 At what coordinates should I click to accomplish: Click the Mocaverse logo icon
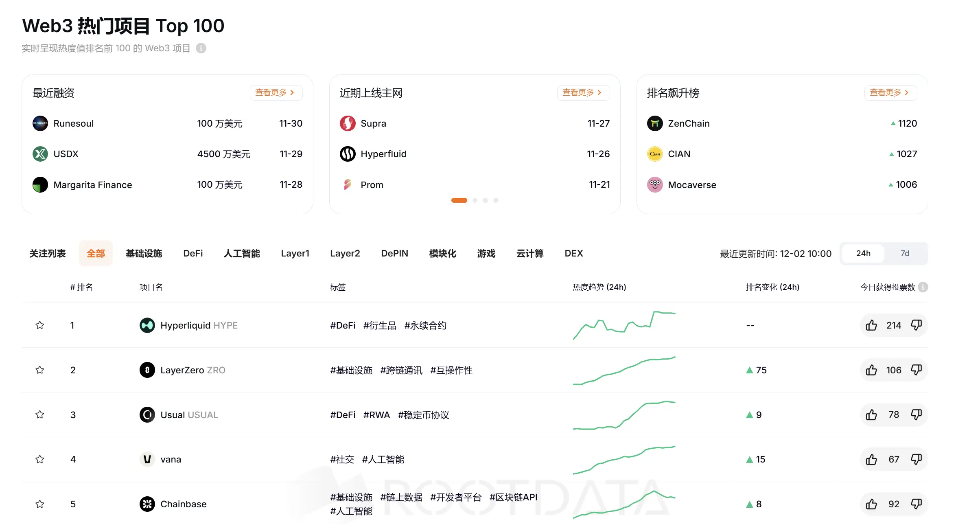tap(654, 184)
